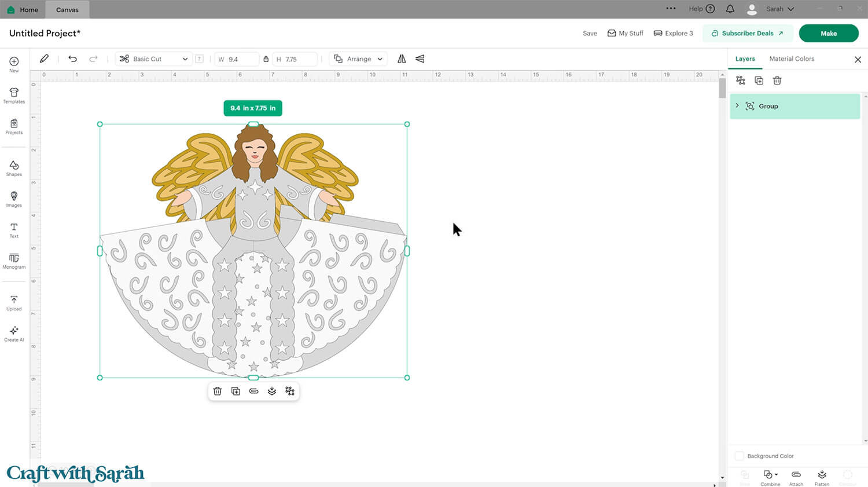868x487 pixels.
Task: Click the Upload icon in the sidebar
Action: pyautogui.click(x=13, y=302)
